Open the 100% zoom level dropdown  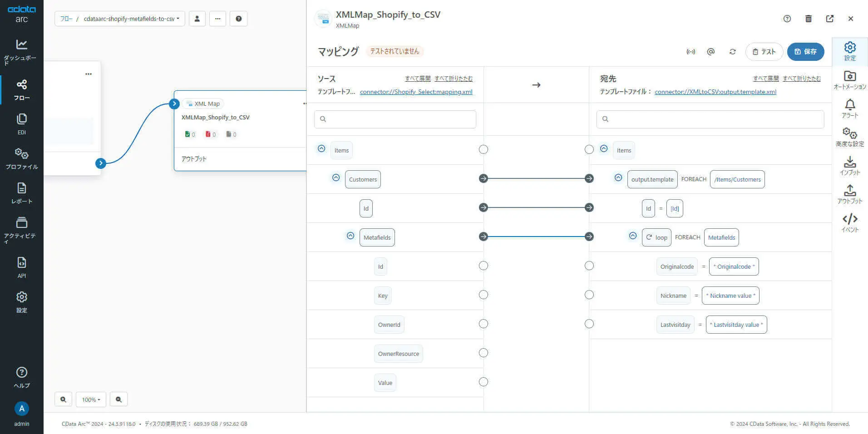pos(91,399)
